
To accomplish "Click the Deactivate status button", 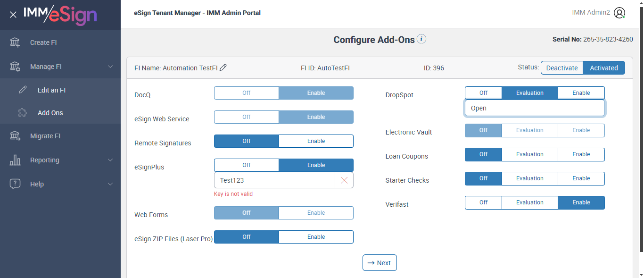I will point(561,68).
